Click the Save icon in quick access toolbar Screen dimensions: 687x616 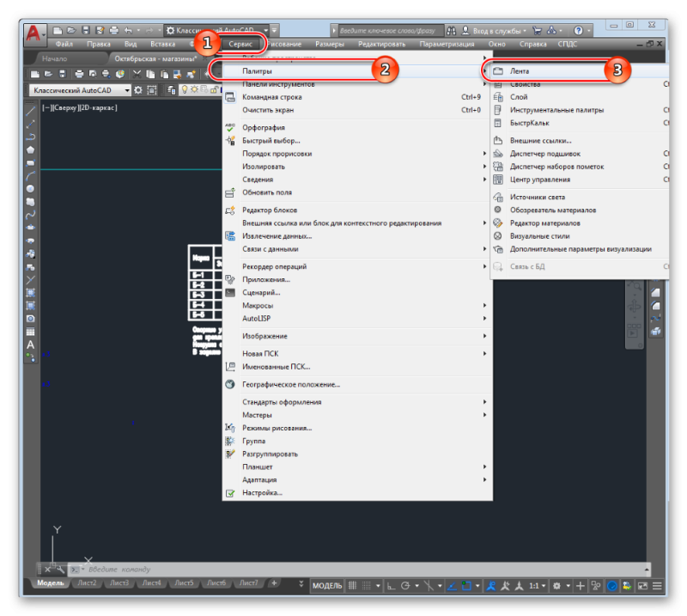point(86,30)
